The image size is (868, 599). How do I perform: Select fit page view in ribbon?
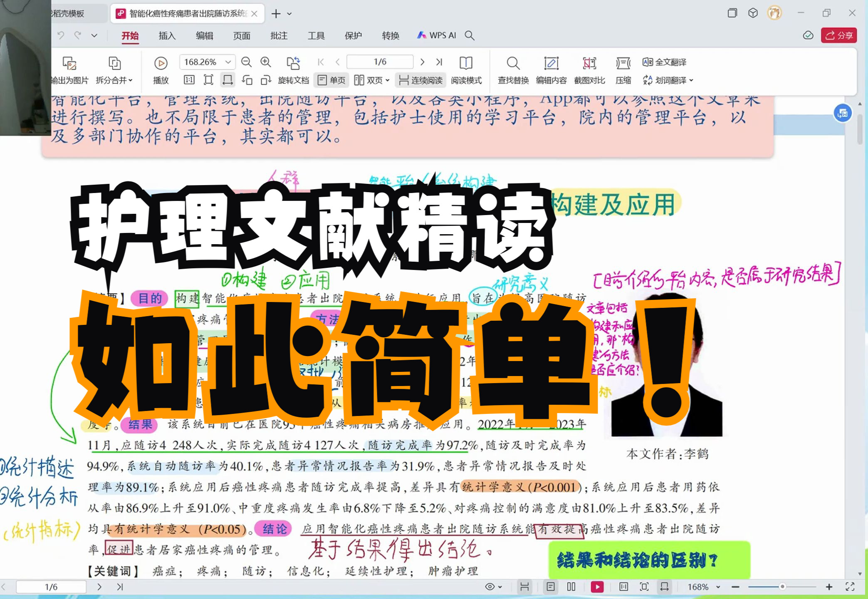click(x=208, y=80)
